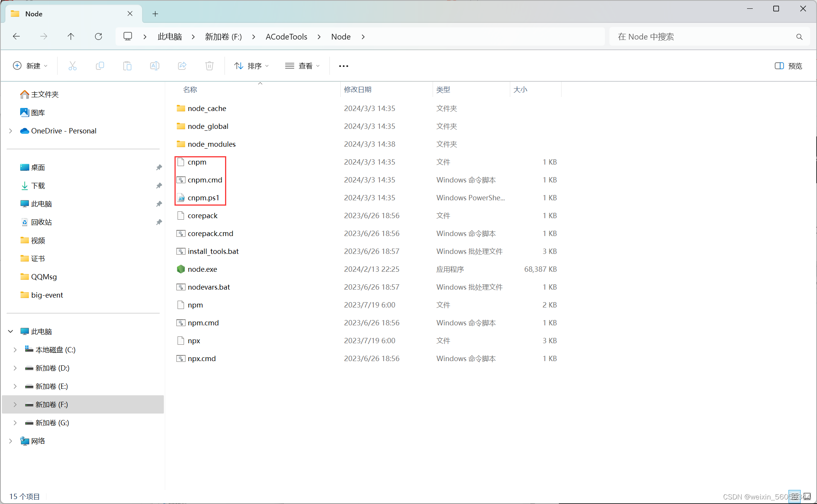817x504 pixels.
Task: Open the three-dots See more menu
Action: [x=344, y=66]
